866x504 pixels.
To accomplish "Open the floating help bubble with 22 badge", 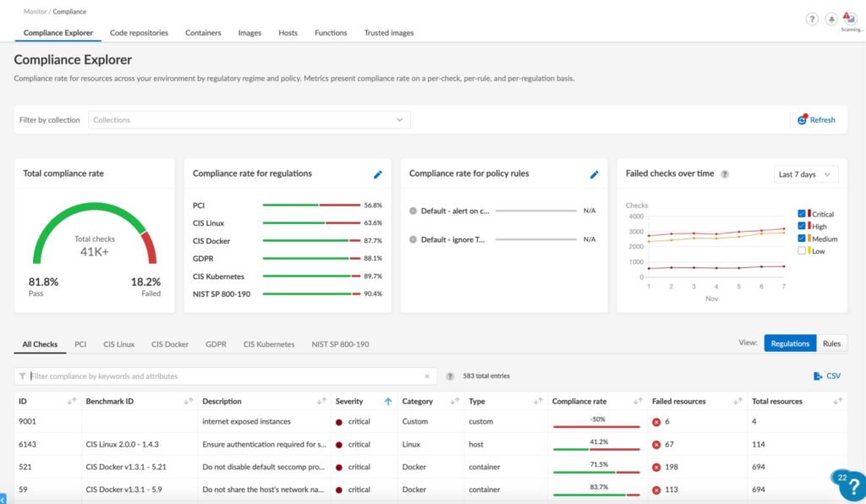I will click(851, 485).
